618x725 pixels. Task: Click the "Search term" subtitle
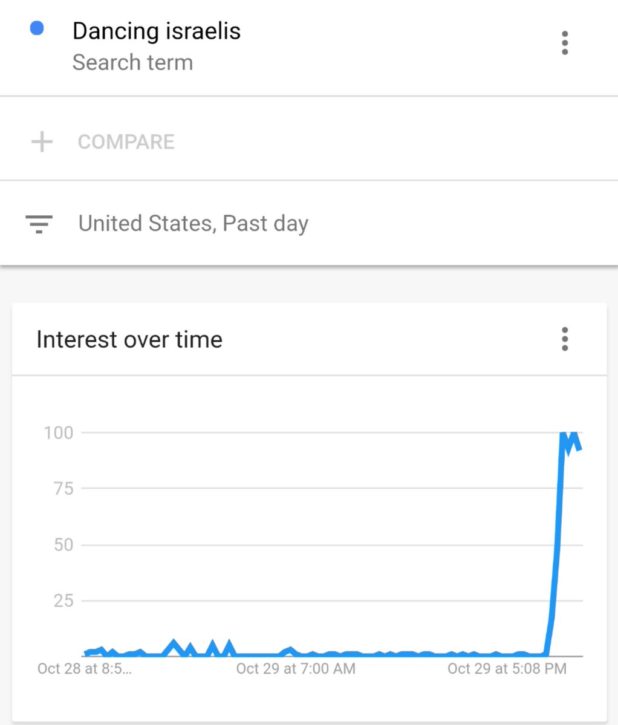tap(132, 62)
